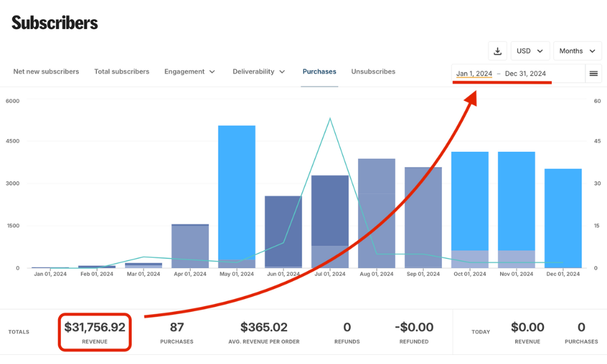The height and width of the screenshot is (364, 607).
Task: Open the USD currency dropdown
Action: [x=530, y=51]
